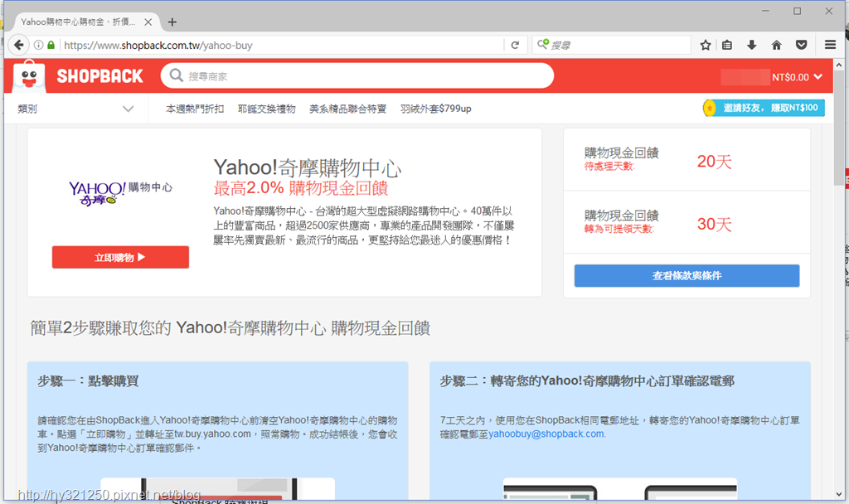
Task: Open the Pocket icon in toolbar
Action: (802, 45)
